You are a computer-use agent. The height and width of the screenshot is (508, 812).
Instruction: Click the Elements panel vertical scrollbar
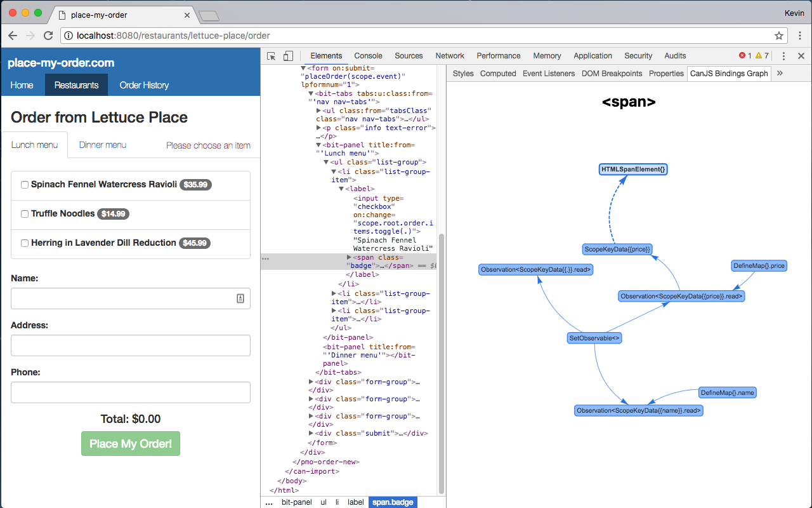442,362
